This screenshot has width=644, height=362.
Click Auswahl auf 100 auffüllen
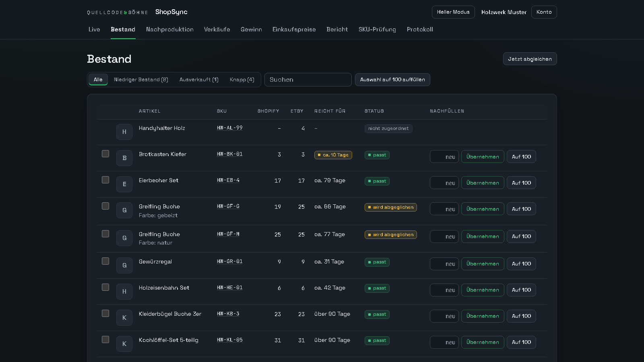[x=392, y=80]
